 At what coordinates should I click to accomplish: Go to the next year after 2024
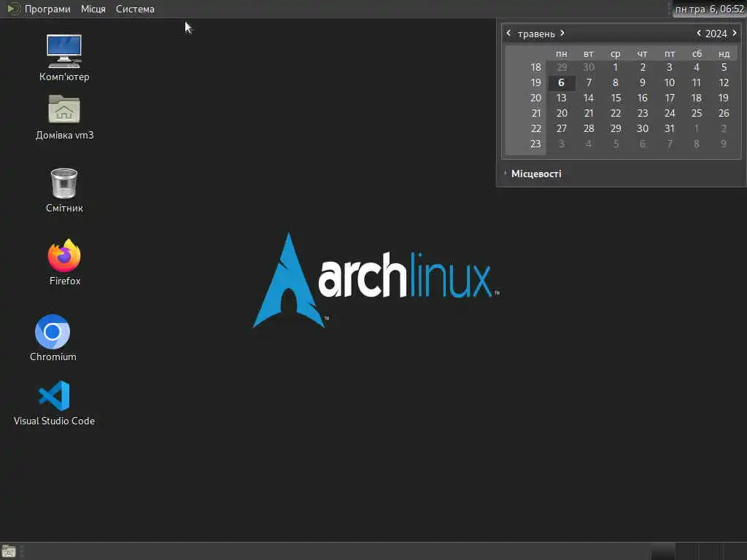click(734, 33)
